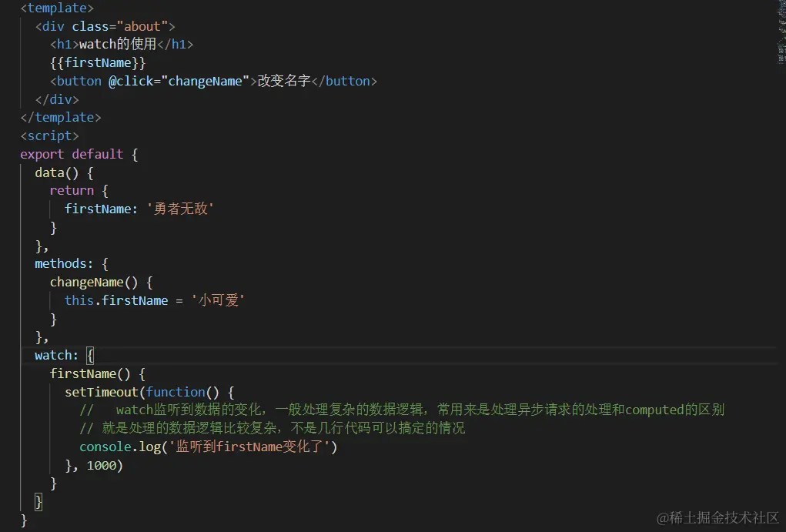Click the "function" keyword inside setTimeout
This screenshot has height=532, width=786.
[176, 392]
